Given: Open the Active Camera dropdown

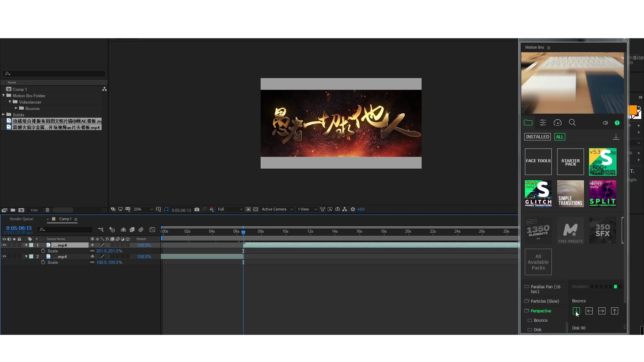Looking at the screenshot, I should pyautogui.click(x=276, y=209).
